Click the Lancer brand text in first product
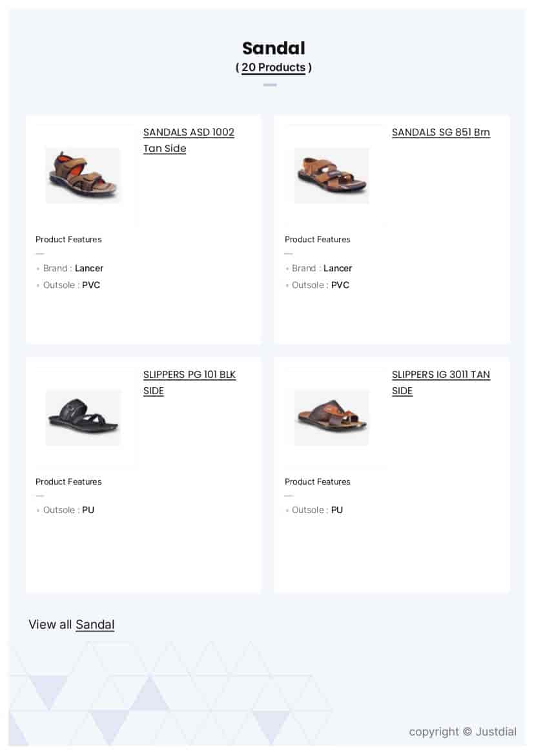The image size is (534, 756). [89, 268]
